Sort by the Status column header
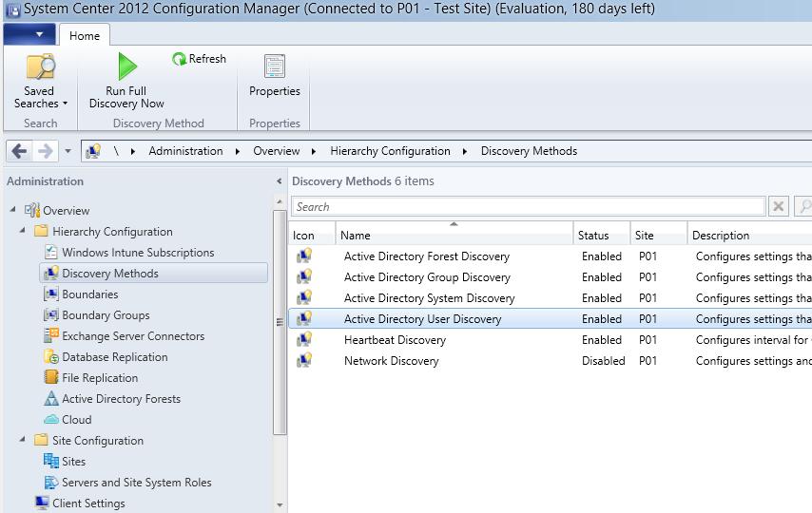The image size is (812, 513). [602, 235]
